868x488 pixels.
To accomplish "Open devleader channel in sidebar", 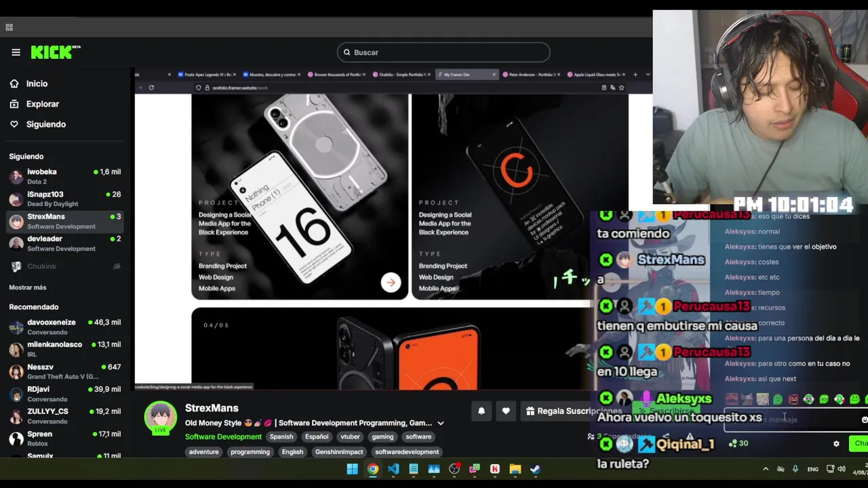I will [65, 243].
